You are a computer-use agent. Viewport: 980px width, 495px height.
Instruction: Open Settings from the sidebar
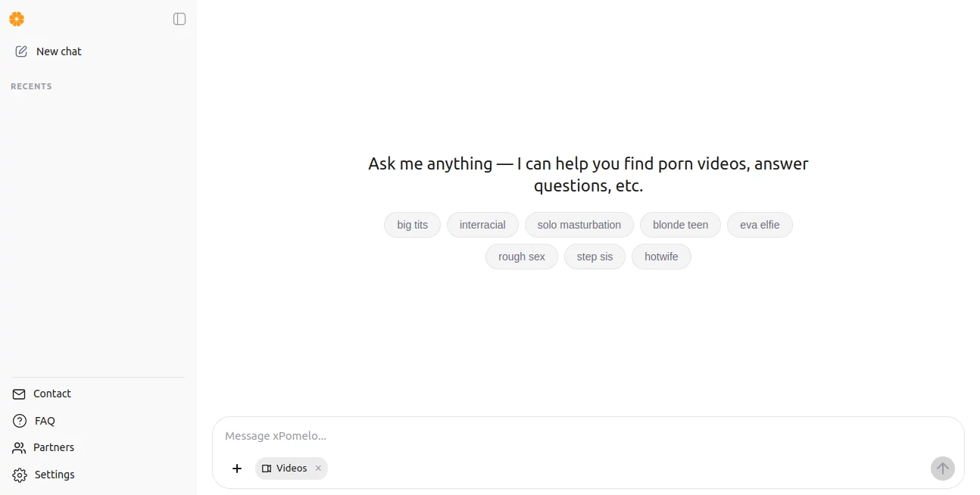[44, 475]
